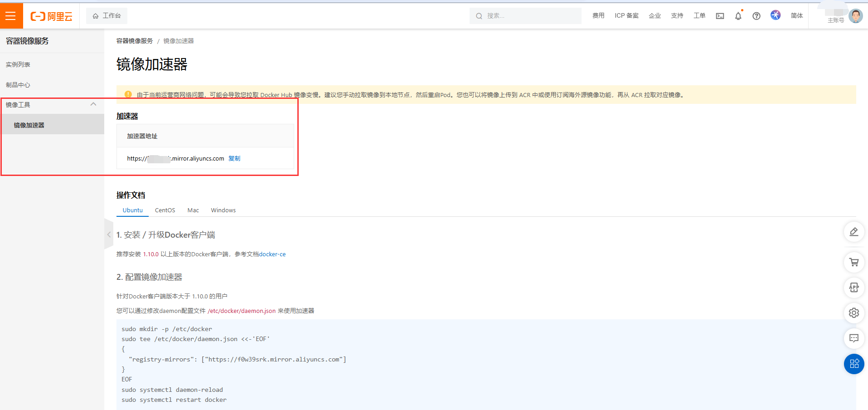
Task: Click the blue app-grid icon at bottom right
Action: point(853,364)
